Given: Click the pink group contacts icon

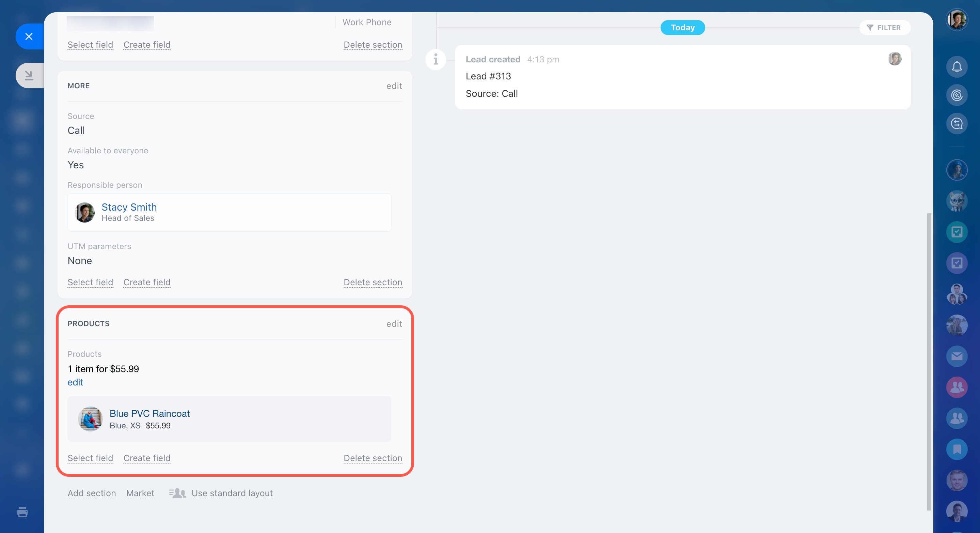Looking at the screenshot, I should pos(957,387).
